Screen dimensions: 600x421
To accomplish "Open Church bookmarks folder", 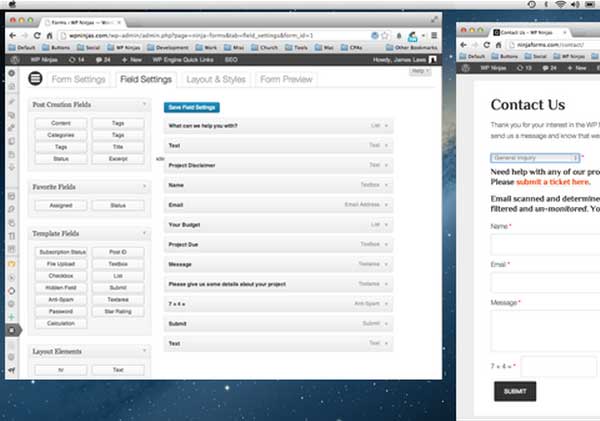I will tap(265, 47).
